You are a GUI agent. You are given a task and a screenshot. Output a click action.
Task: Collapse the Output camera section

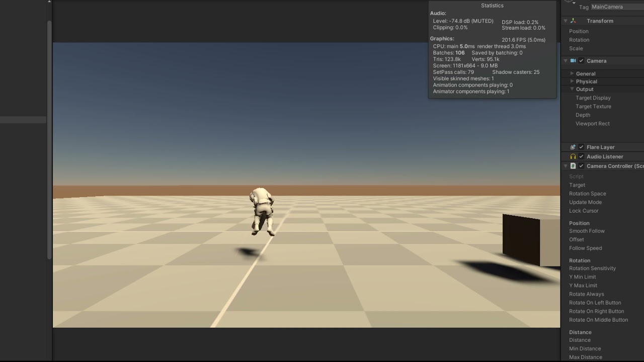click(x=572, y=89)
